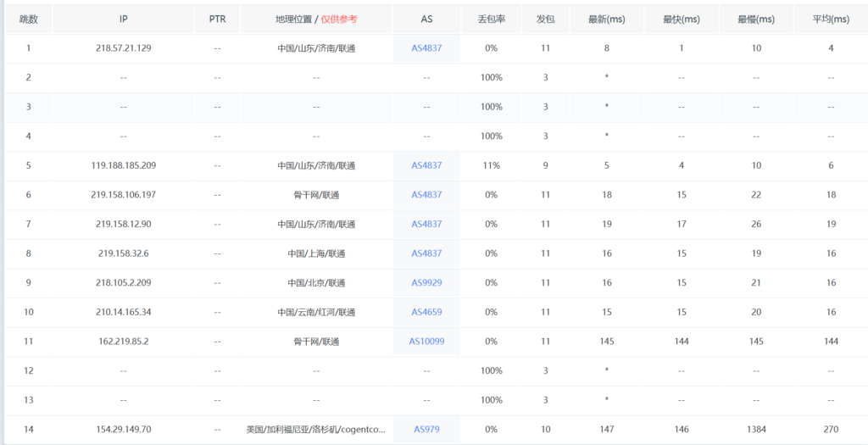Image resolution: width=868 pixels, height=445 pixels.
Task: Click the 1384 slowest latency value
Action: [x=755, y=430]
